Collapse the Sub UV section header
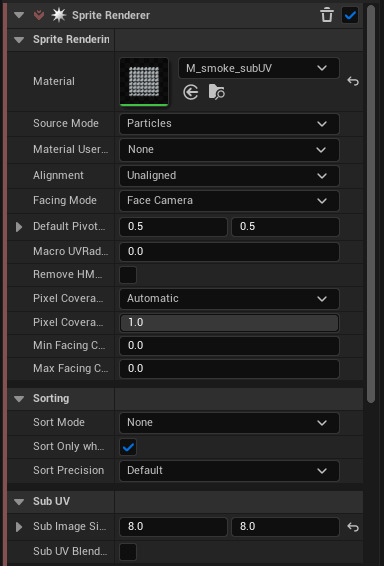384x566 pixels. click(19, 502)
